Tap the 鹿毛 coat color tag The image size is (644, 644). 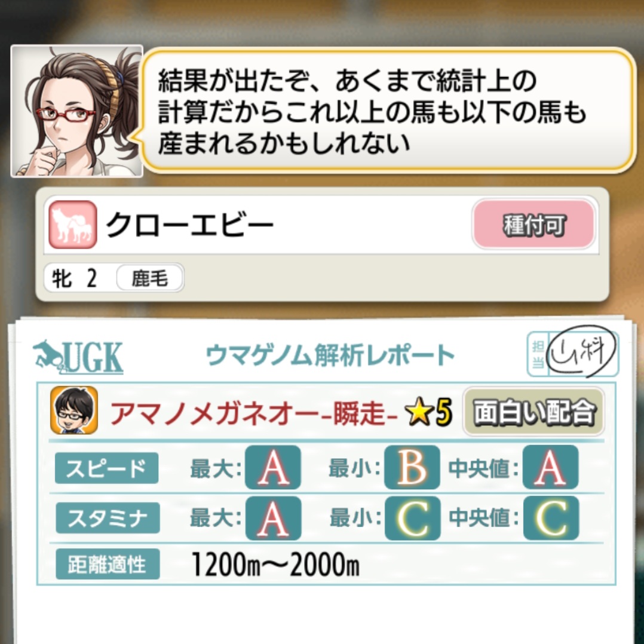(x=150, y=278)
